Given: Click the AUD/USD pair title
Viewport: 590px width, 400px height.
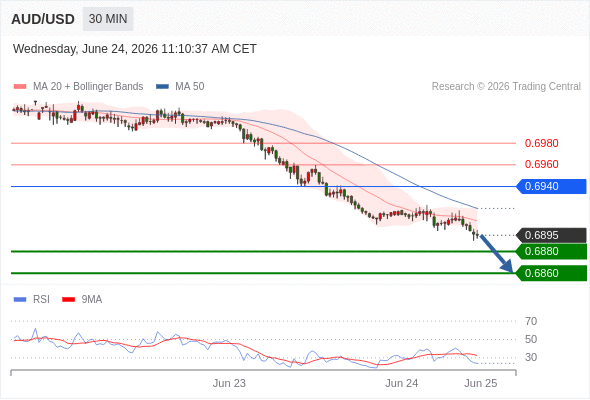Looking at the screenshot, I should (x=43, y=19).
